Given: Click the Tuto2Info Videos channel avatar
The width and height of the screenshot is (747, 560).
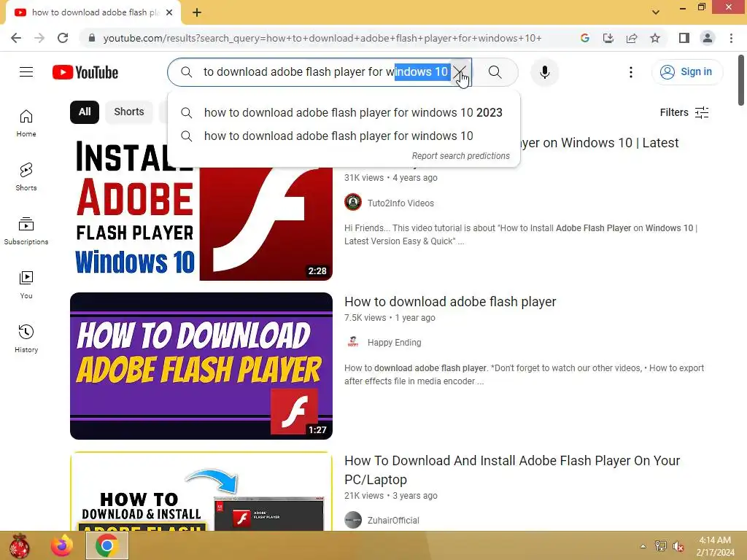Looking at the screenshot, I should pyautogui.click(x=353, y=203).
